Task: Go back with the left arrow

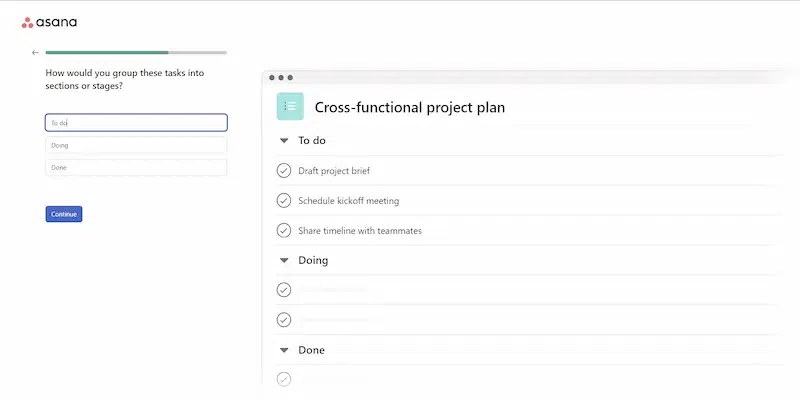Action: 36,52
